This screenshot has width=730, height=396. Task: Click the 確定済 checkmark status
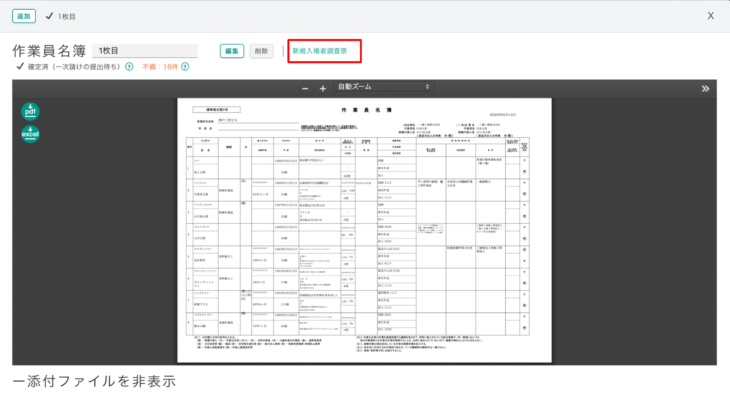(x=68, y=67)
